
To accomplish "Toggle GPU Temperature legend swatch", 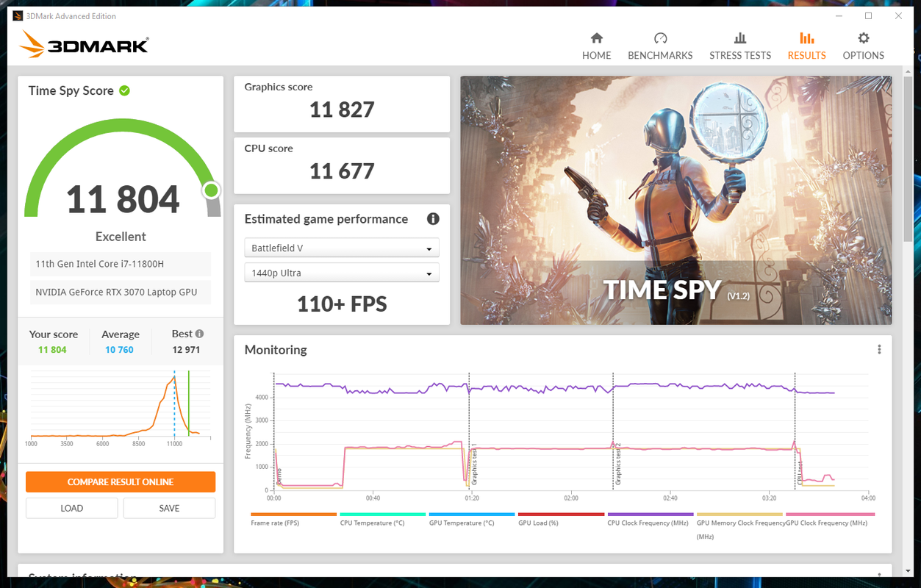I will [x=472, y=514].
